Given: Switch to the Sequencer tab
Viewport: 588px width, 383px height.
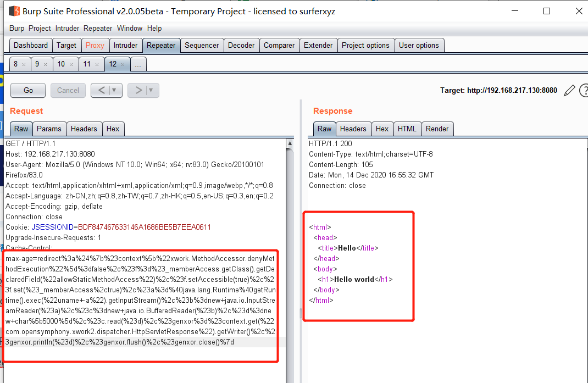Looking at the screenshot, I should 202,46.
